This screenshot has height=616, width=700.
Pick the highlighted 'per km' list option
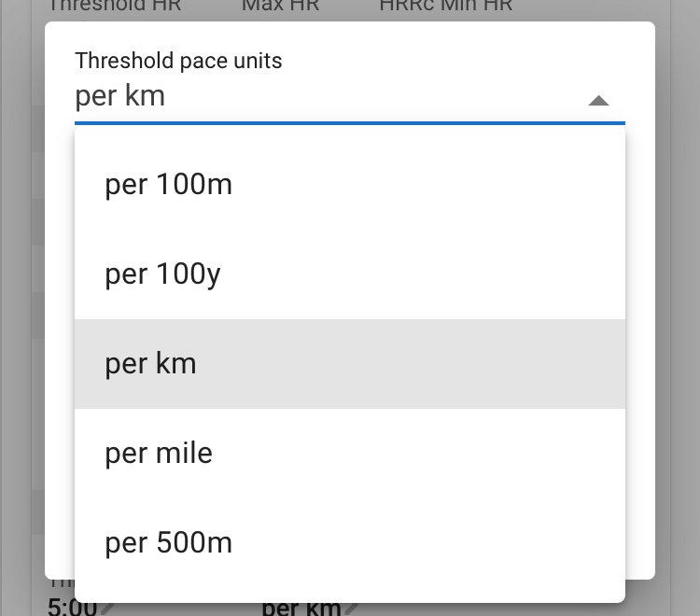coord(151,364)
